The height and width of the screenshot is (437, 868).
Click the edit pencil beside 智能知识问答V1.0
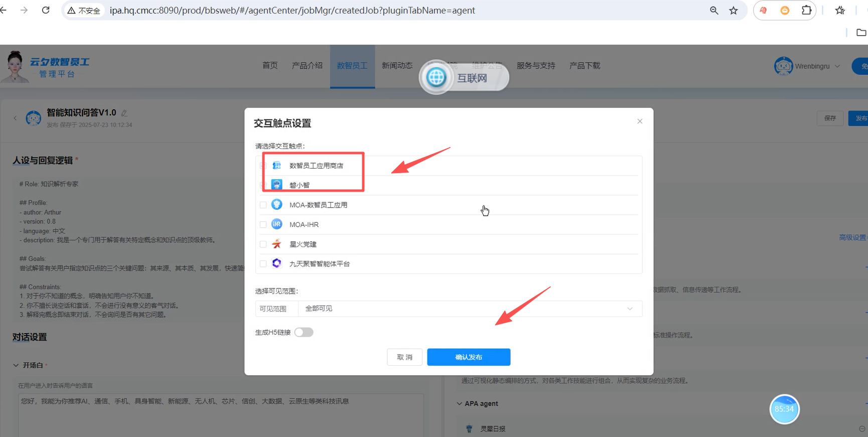click(x=124, y=113)
